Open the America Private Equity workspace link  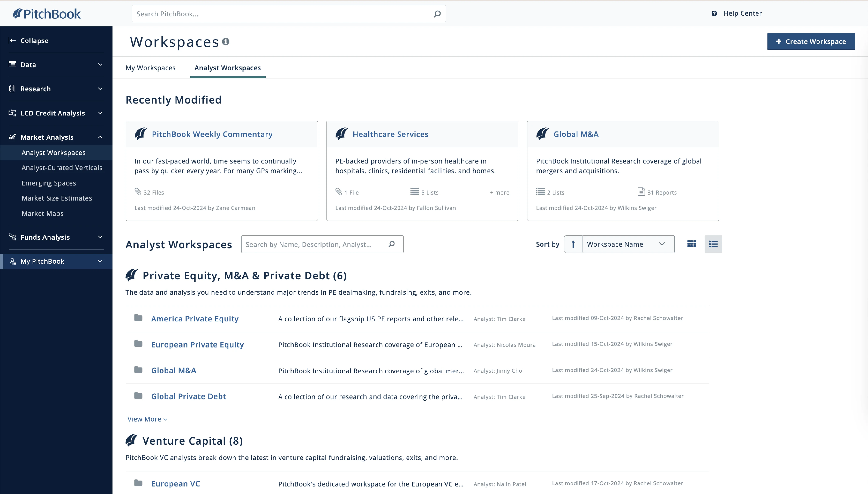coord(195,319)
